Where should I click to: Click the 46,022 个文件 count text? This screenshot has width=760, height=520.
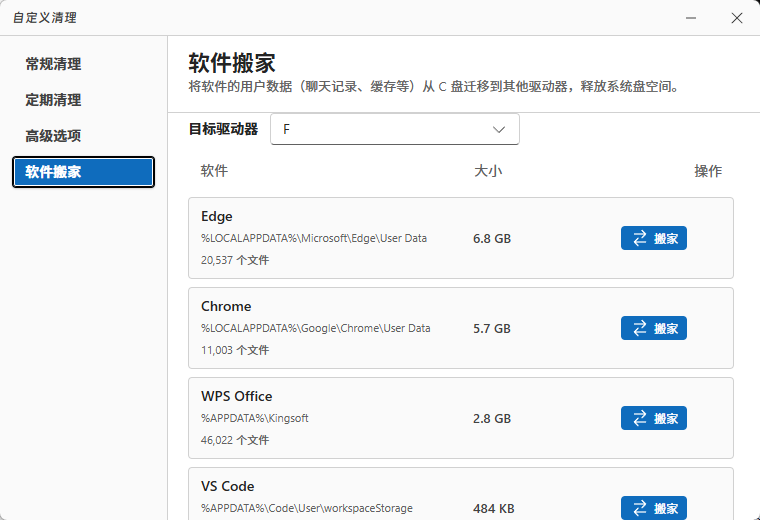(235, 440)
